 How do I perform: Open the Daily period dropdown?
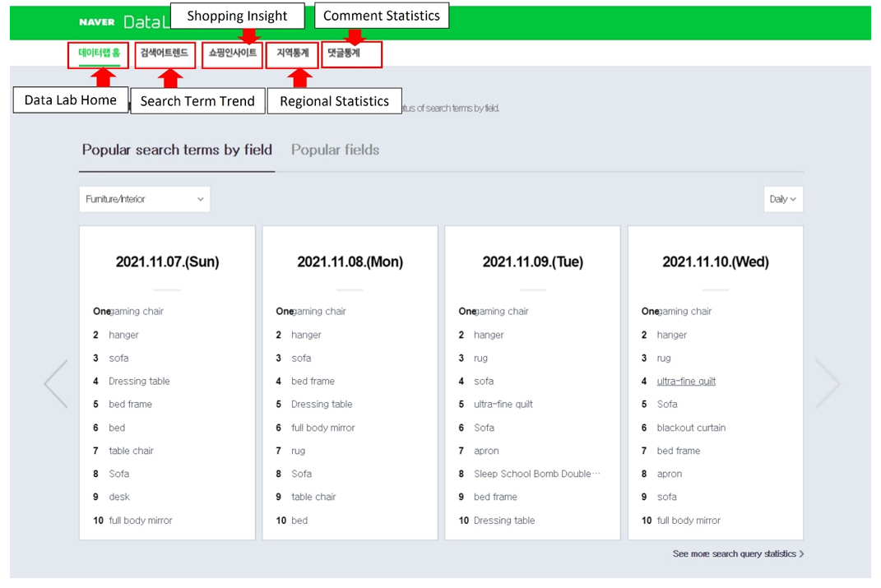click(x=783, y=199)
